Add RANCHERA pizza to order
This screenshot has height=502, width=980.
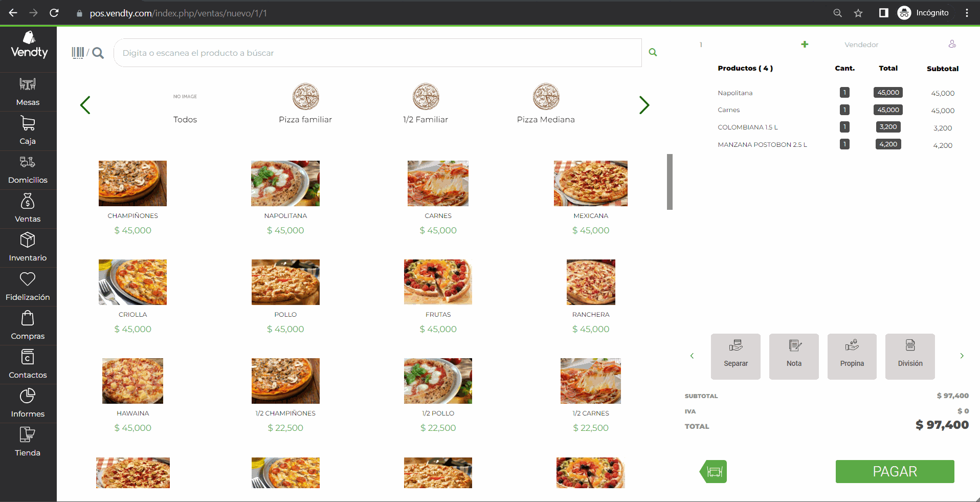pos(591,296)
